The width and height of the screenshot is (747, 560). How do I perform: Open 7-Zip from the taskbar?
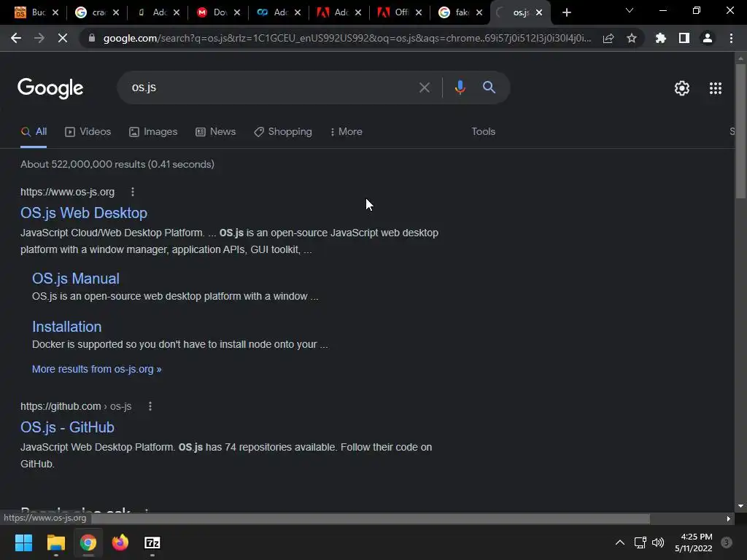(x=152, y=542)
